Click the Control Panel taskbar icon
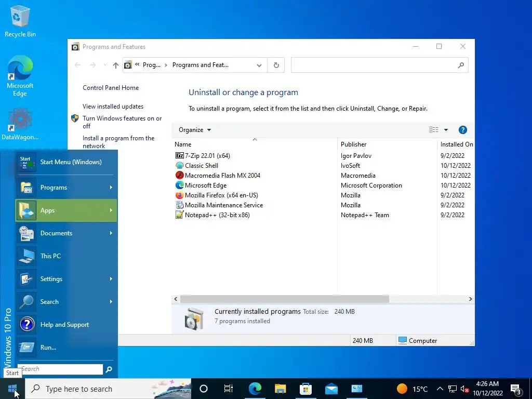The width and height of the screenshot is (532, 399). 356,389
